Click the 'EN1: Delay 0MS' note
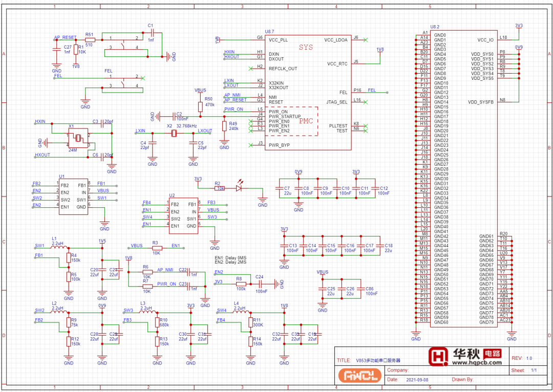The image size is (553, 392). 230,258
